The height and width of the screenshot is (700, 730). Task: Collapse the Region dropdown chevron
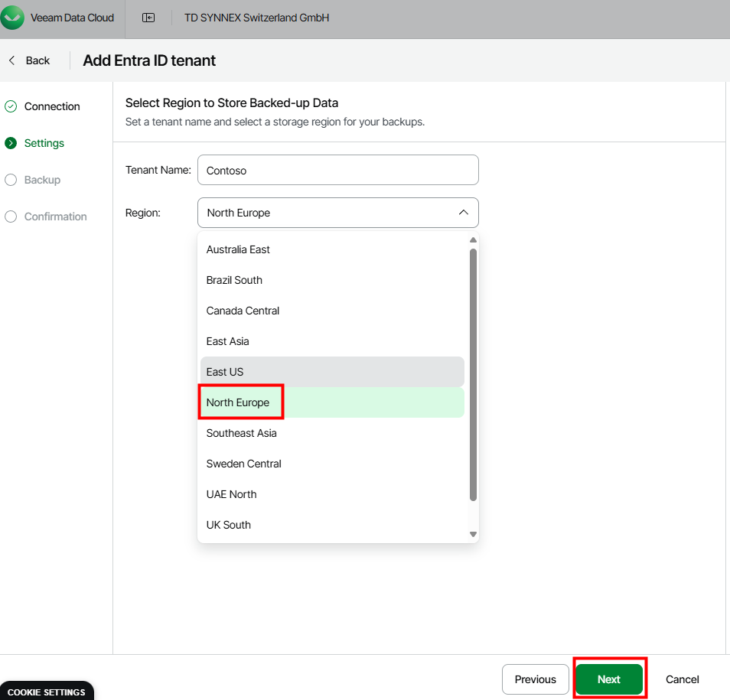coord(463,213)
